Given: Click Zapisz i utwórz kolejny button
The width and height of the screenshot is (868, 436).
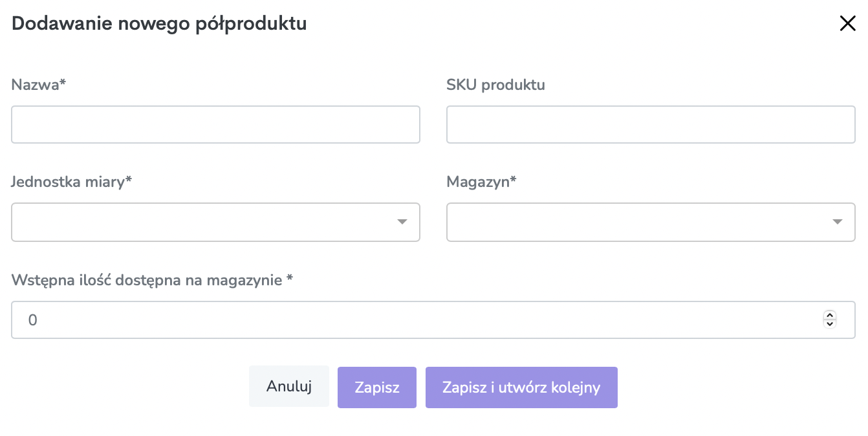Looking at the screenshot, I should pyautogui.click(x=521, y=387).
